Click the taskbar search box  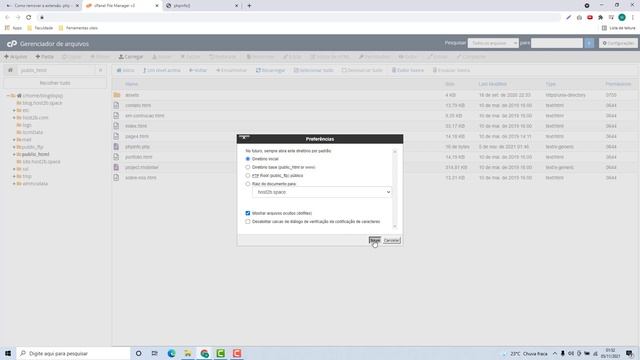coord(73,353)
